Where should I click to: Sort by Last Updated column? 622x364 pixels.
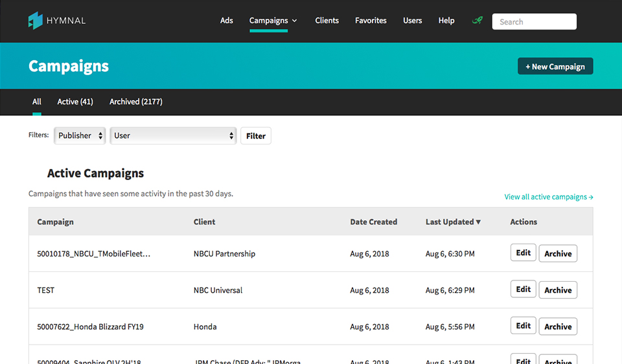(453, 222)
